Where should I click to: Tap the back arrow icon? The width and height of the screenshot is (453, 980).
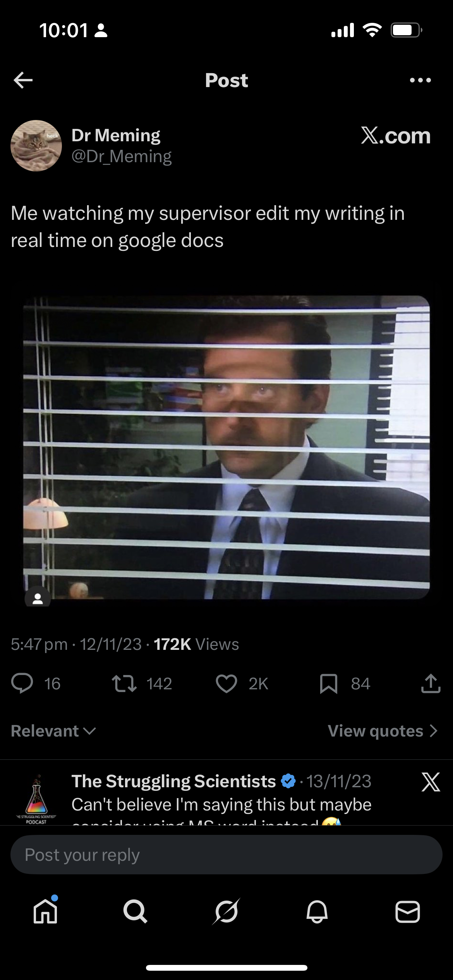tap(23, 80)
